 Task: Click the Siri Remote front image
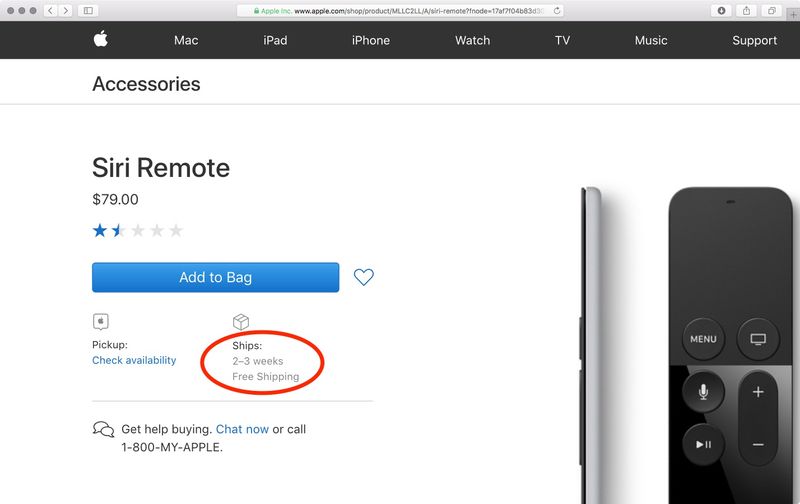(731, 345)
